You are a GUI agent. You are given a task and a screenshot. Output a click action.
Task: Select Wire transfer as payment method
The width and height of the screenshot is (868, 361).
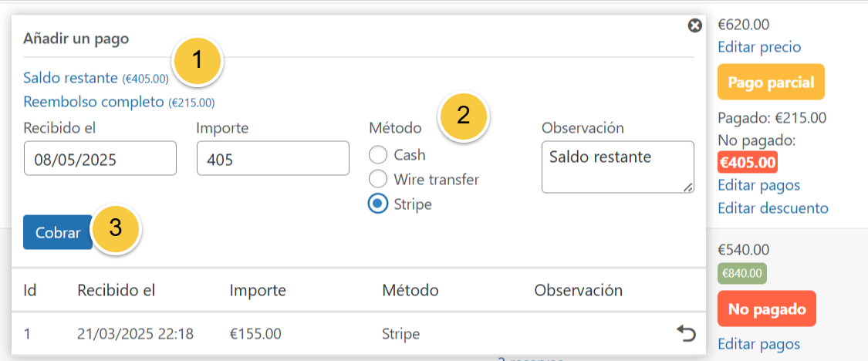coord(378,180)
